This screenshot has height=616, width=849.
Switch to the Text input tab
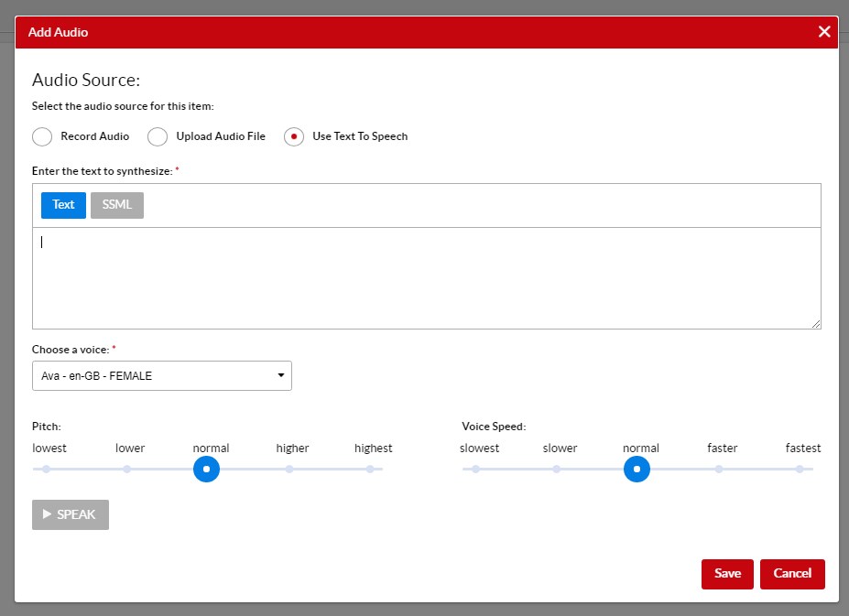(63, 205)
